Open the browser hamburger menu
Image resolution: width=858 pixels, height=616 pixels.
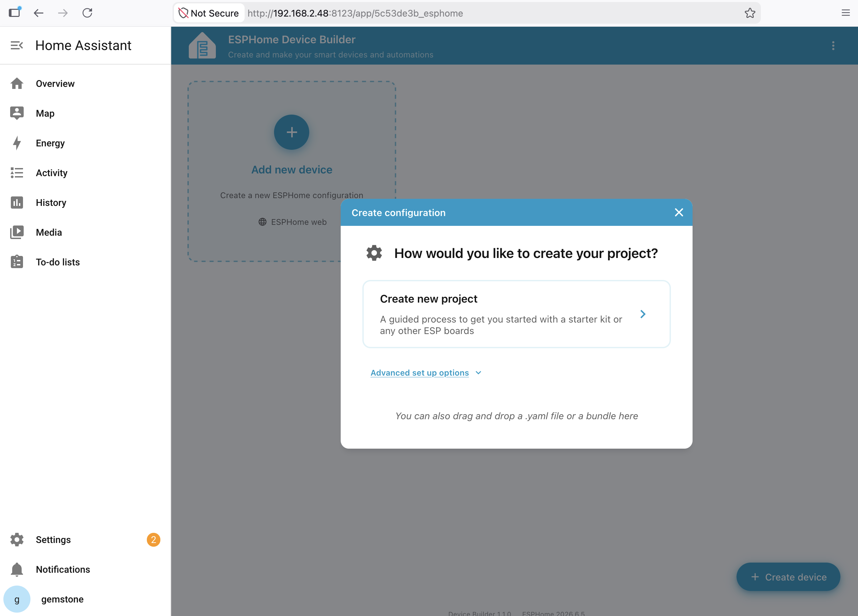pos(845,13)
